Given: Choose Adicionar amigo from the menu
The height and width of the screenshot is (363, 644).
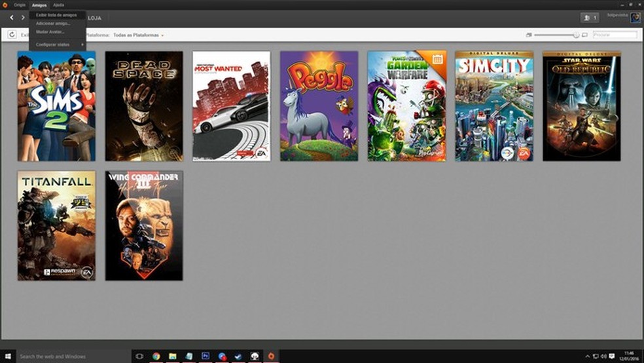Looking at the screenshot, I should [53, 23].
